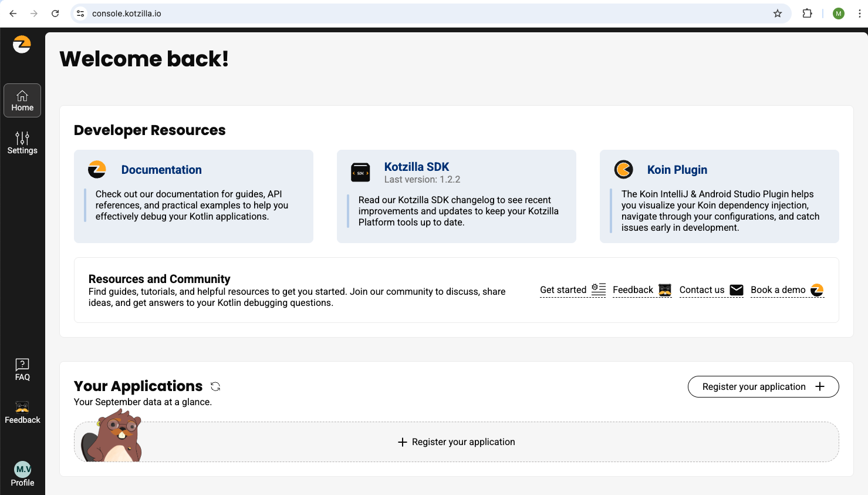Viewport: 868px width, 495px height.
Task: Click the Book a demo logo icon
Action: (817, 290)
